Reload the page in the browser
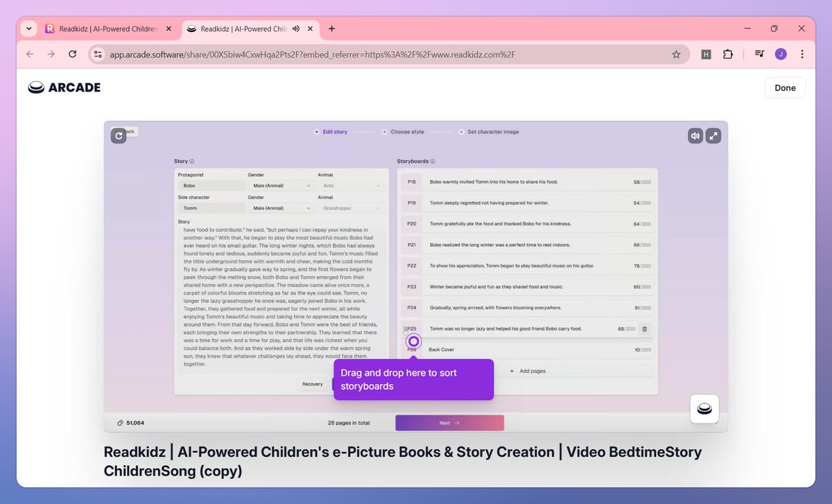The image size is (832, 504). click(x=72, y=54)
